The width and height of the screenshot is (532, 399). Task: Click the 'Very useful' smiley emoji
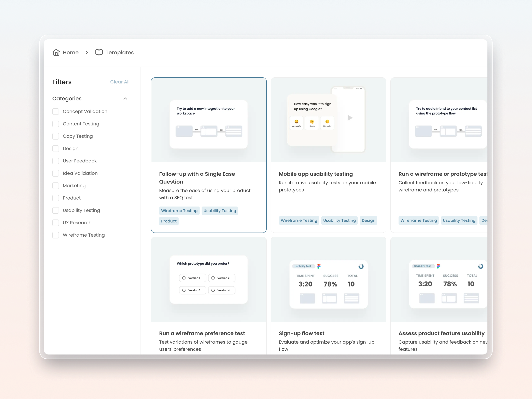(296, 122)
